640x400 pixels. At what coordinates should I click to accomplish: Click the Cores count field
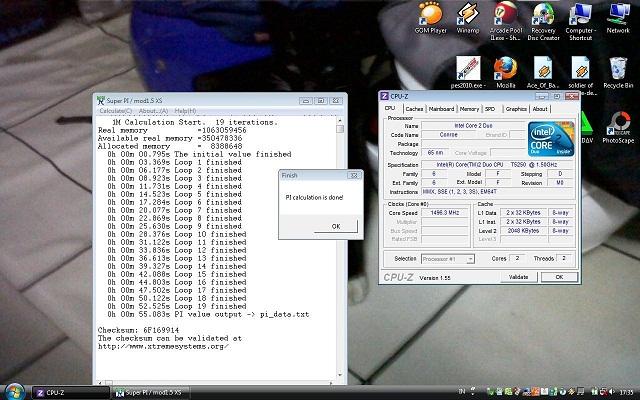coord(517,258)
